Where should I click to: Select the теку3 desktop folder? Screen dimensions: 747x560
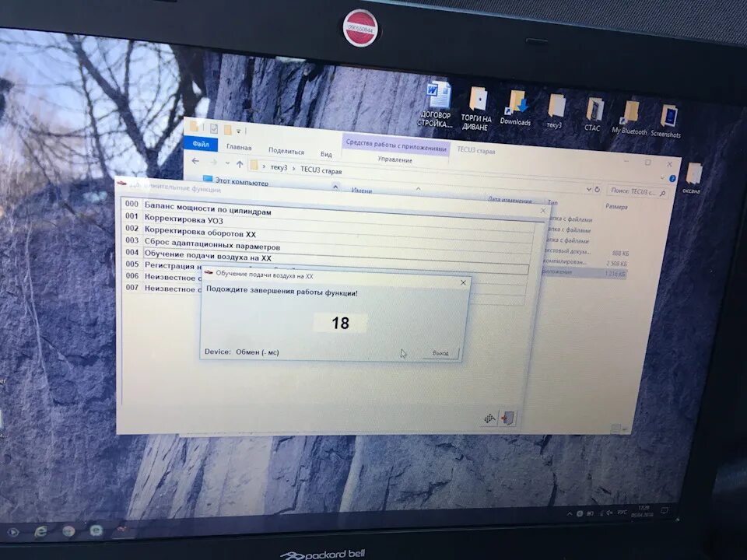(555, 112)
